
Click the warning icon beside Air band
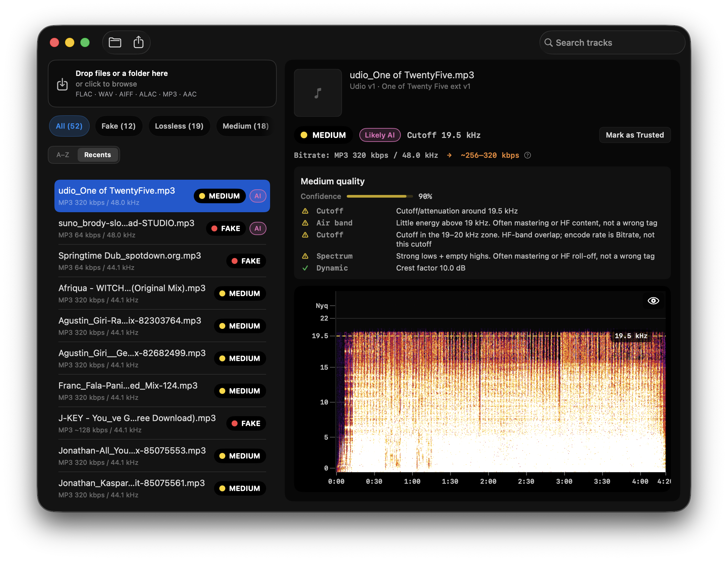305,223
